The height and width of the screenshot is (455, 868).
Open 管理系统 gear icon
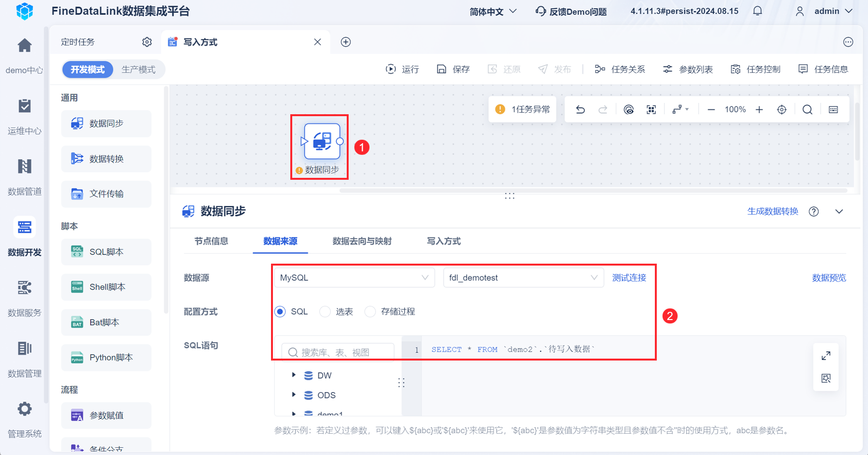[x=25, y=409]
